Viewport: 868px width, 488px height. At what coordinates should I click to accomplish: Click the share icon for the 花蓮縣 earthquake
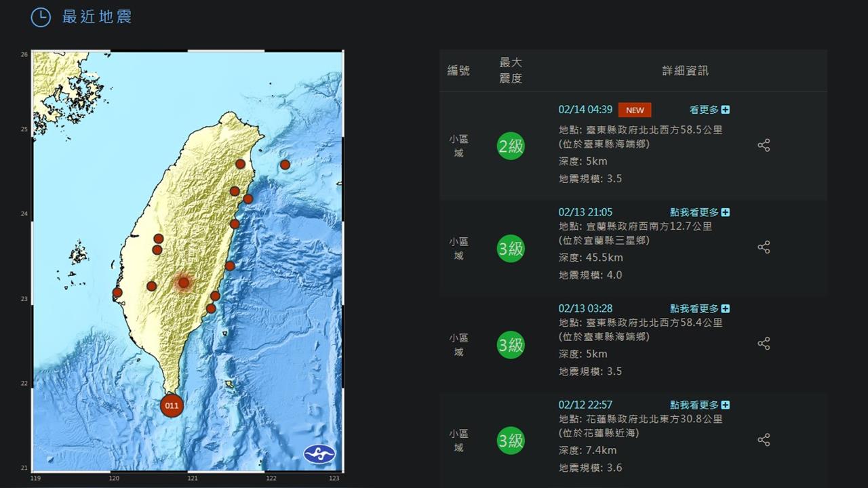pyautogui.click(x=764, y=439)
